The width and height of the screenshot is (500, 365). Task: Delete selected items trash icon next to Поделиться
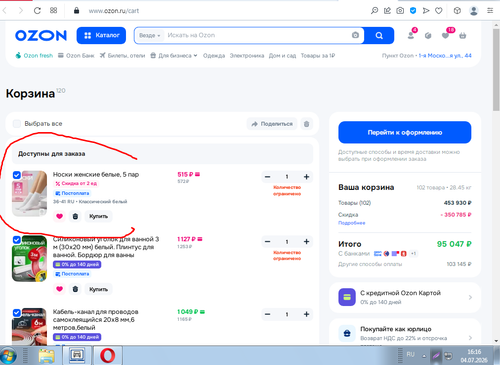306,124
